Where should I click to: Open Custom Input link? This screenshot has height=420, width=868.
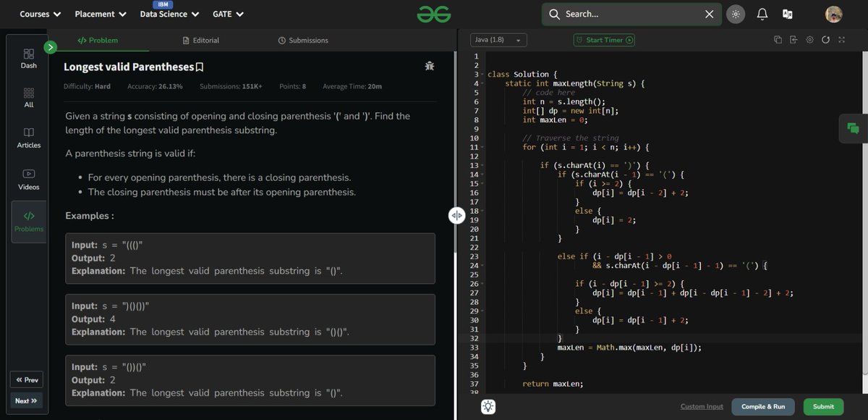click(x=702, y=407)
